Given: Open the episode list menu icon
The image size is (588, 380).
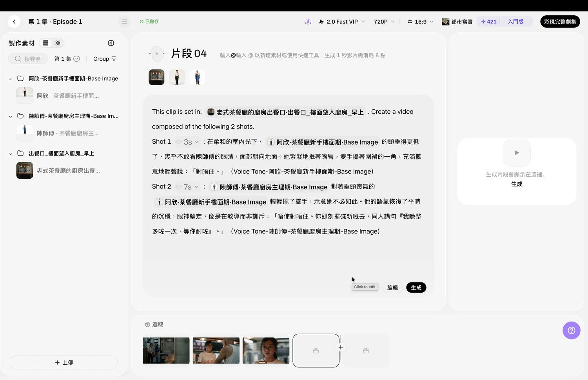Looking at the screenshot, I should (x=124, y=22).
